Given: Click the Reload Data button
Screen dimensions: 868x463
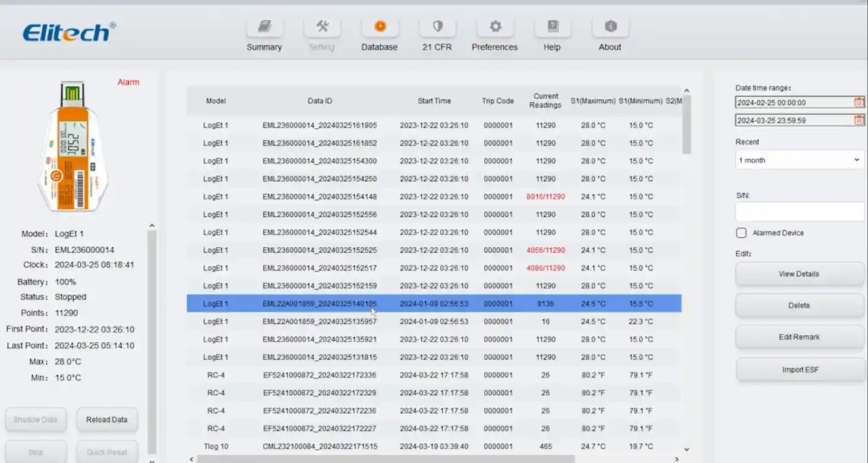Looking at the screenshot, I should coord(107,420).
